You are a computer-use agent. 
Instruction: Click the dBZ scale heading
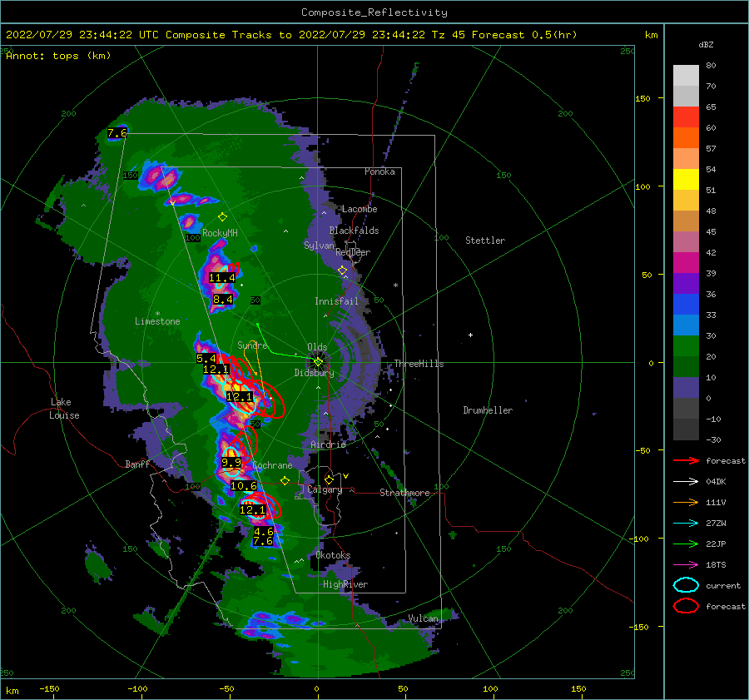706,45
